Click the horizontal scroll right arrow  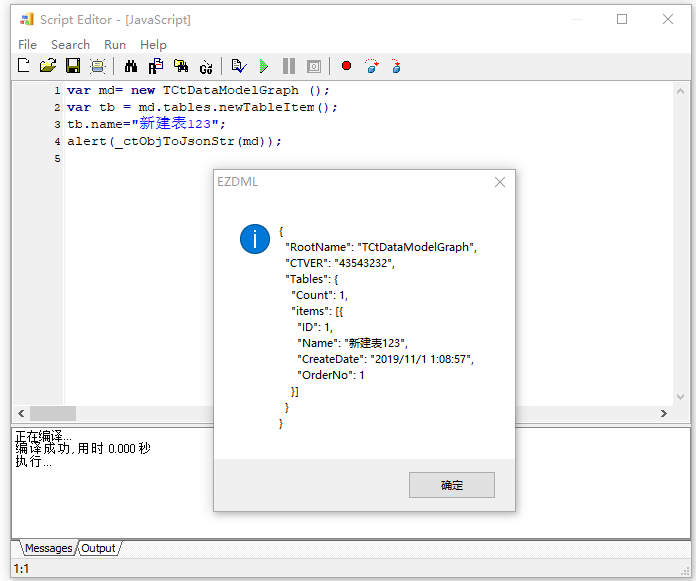pyautogui.click(x=664, y=413)
